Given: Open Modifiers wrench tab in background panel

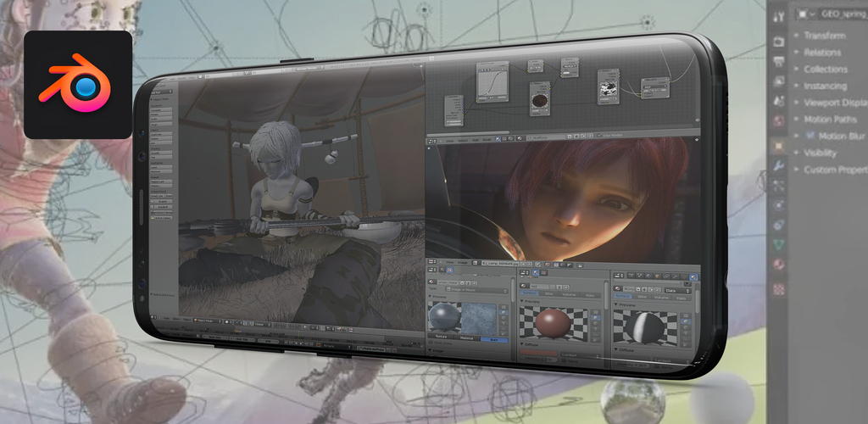Looking at the screenshot, I should click(x=779, y=165).
